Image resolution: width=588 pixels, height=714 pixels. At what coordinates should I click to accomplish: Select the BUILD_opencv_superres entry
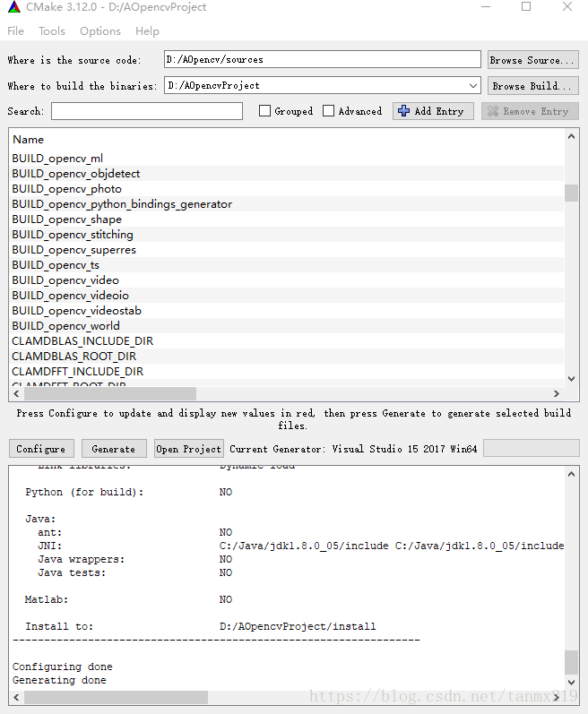pos(287,250)
